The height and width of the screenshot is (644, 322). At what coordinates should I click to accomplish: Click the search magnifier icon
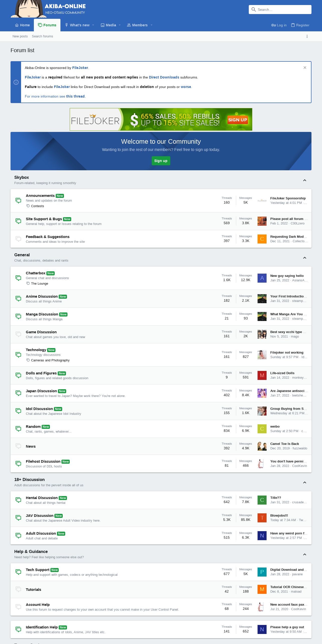254,10
